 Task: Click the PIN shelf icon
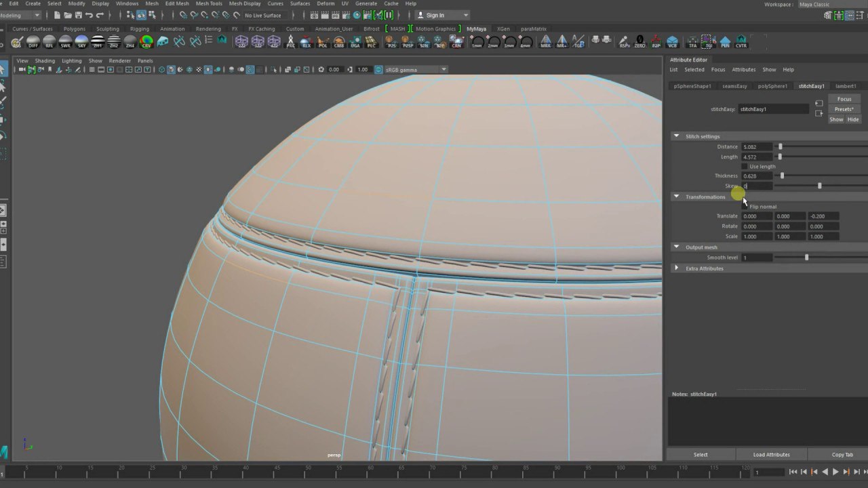click(x=725, y=42)
